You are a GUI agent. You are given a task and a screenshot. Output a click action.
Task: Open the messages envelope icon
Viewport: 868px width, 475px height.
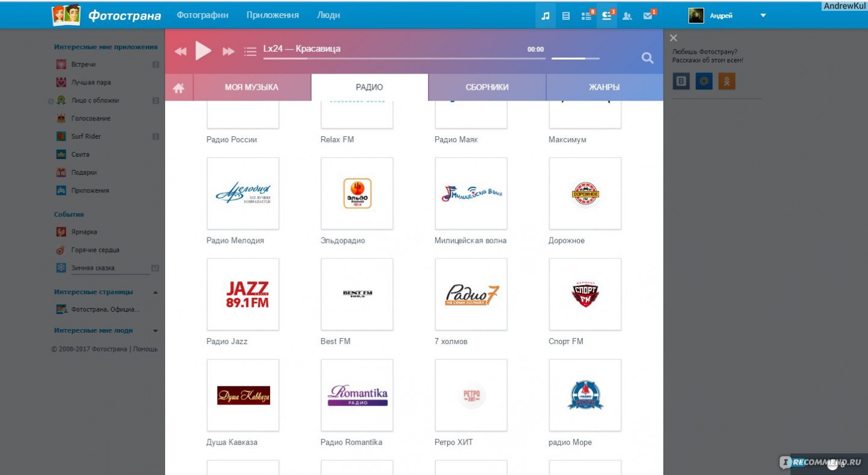click(x=649, y=16)
